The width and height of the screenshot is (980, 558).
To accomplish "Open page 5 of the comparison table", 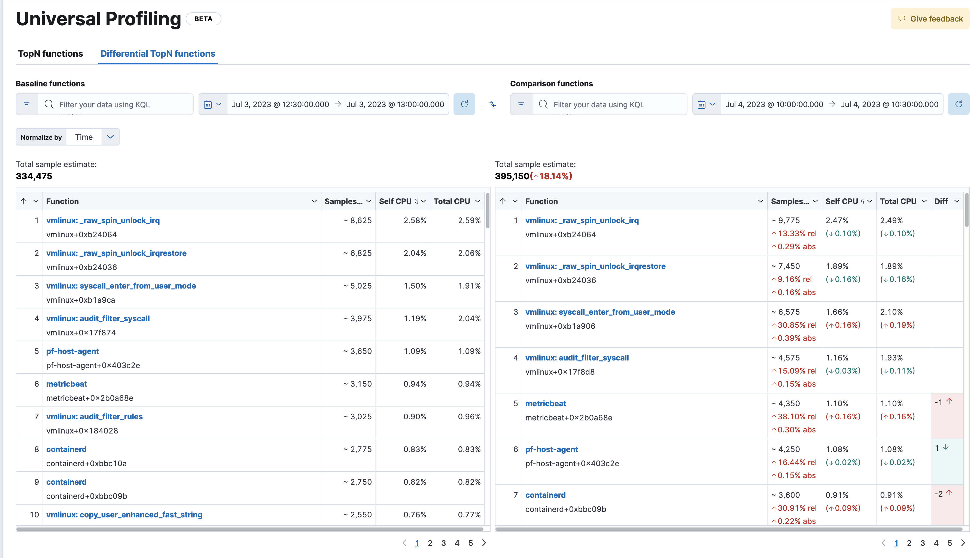I will (x=949, y=543).
